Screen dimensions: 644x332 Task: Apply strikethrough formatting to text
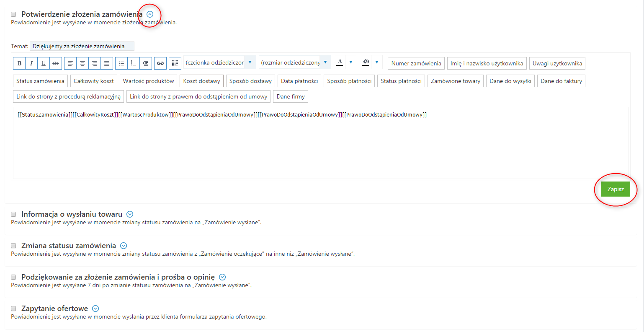56,63
